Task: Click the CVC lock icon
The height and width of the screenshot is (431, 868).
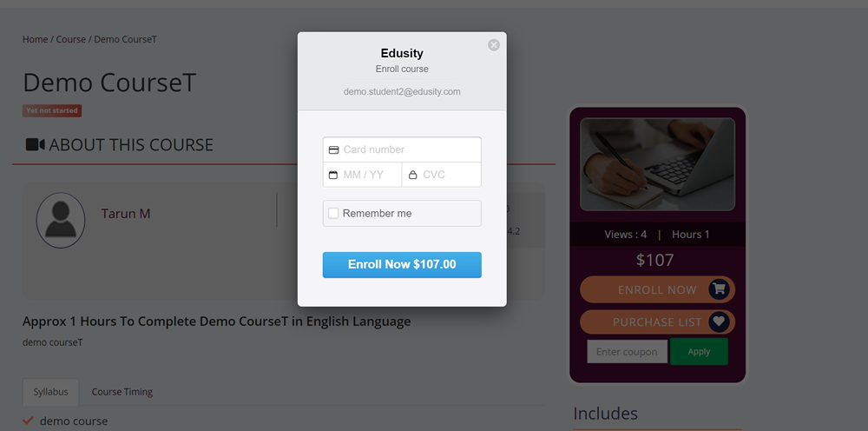Action: pos(412,176)
